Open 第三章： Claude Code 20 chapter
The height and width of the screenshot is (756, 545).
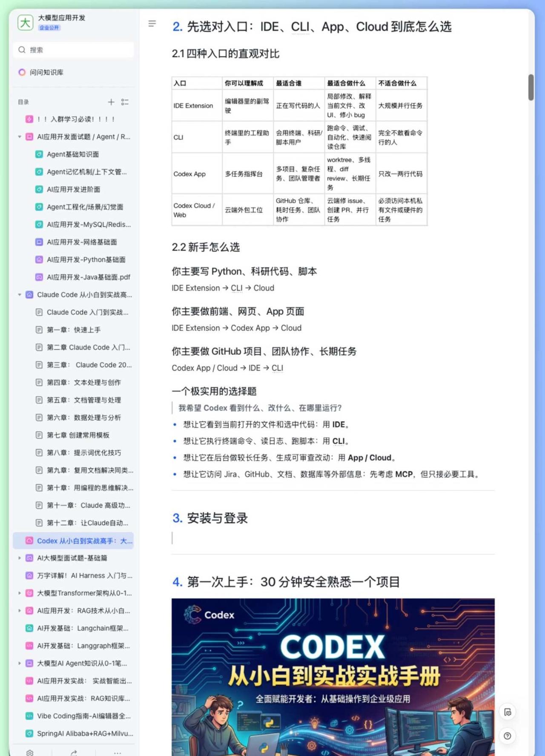(x=89, y=365)
